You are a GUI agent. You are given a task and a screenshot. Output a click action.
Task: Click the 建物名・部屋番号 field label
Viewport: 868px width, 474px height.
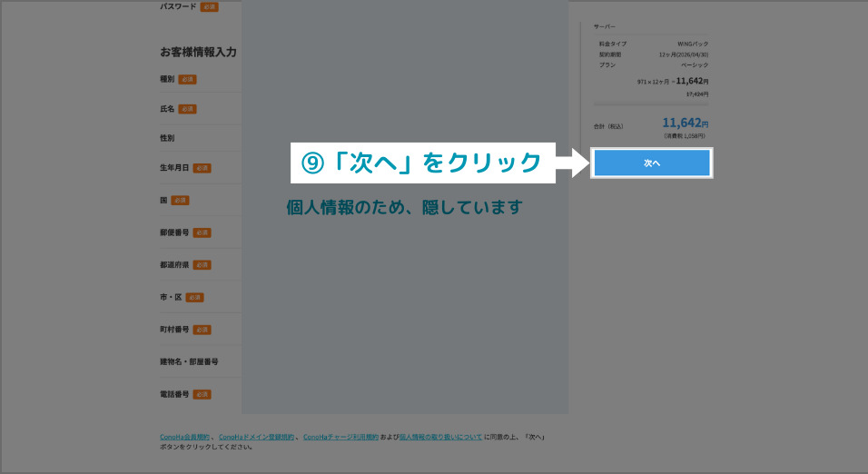(x=189, y=361)
